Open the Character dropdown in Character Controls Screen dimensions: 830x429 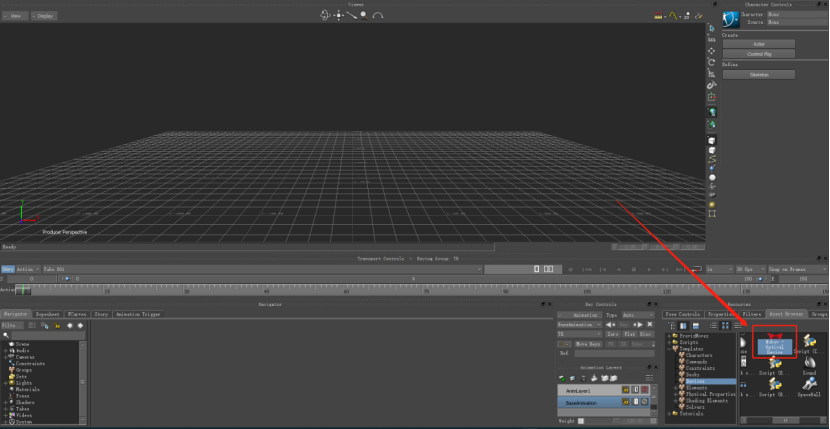(798, 14)
